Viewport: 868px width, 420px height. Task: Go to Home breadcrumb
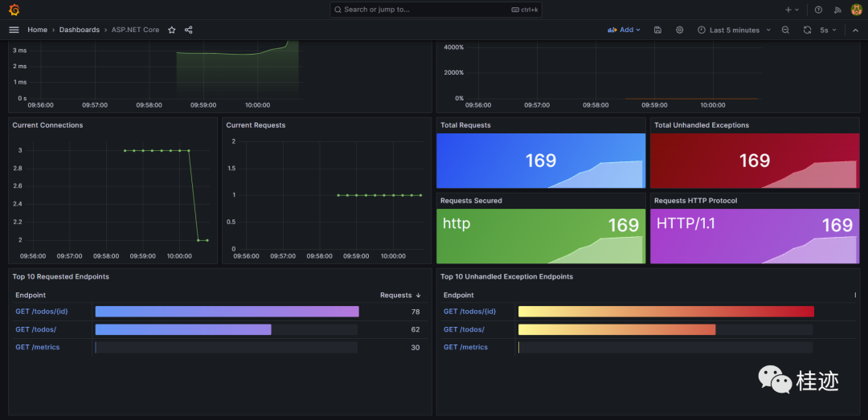pyautogui.click(x=37, y=30)
